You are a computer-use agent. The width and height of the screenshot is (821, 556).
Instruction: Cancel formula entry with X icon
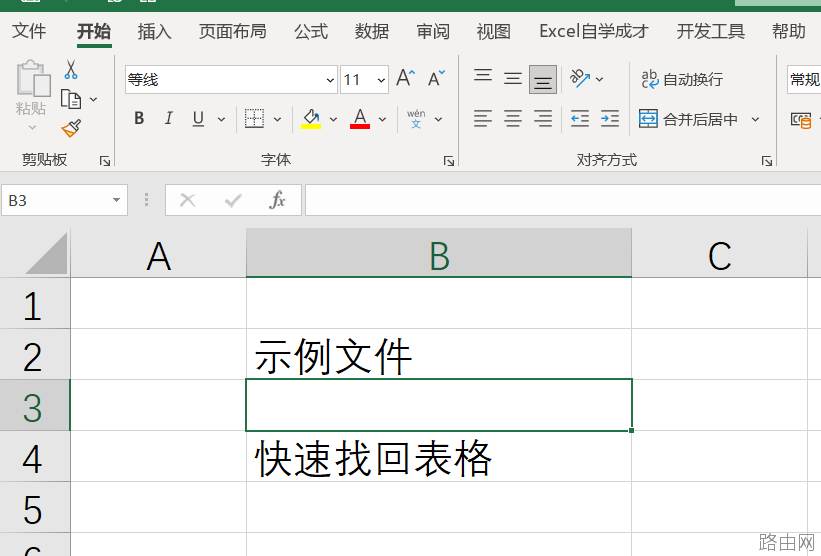(187, 200)
